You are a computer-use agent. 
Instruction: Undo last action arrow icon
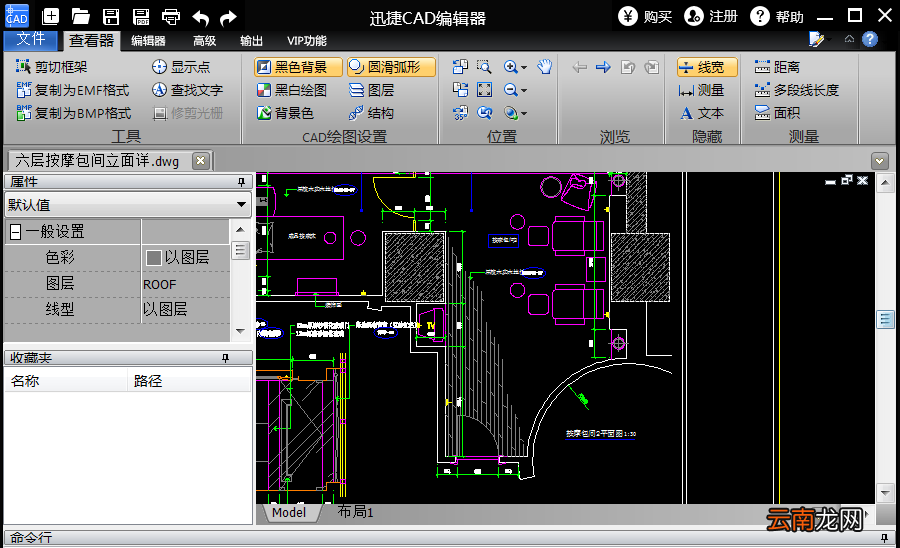click(200, 18)
